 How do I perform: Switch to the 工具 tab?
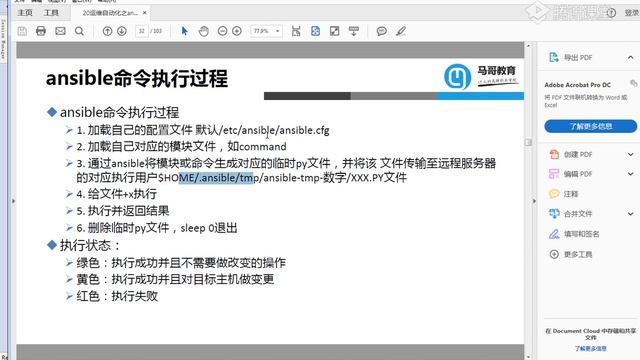(x=51, y=13)
